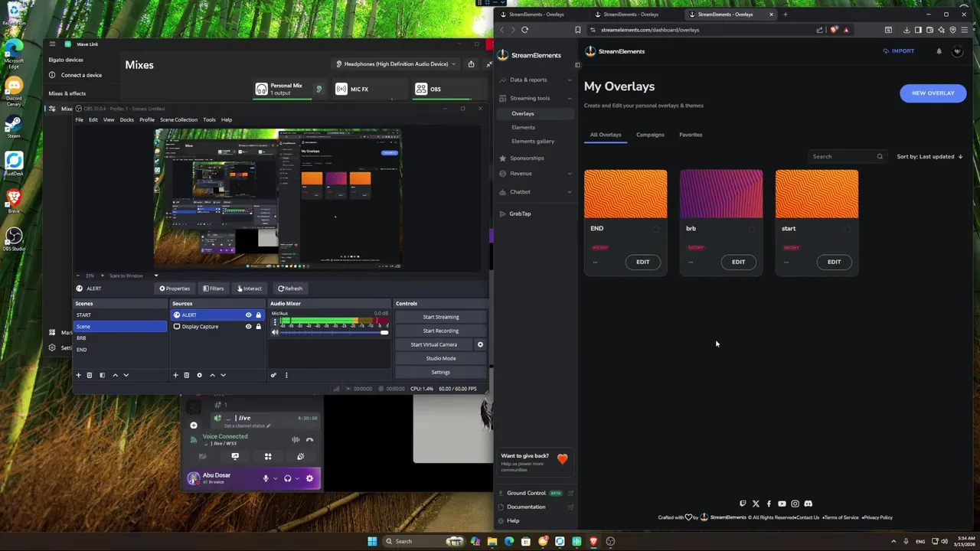Image resolution: width=980 pixels, height=551 pixels.
Task: Open Mic/Aux channel options dots
Action: (x=275, y=322)
